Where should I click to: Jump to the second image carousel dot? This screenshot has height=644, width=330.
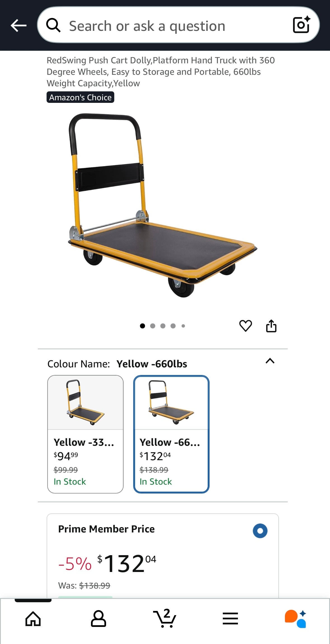(153, 326)
